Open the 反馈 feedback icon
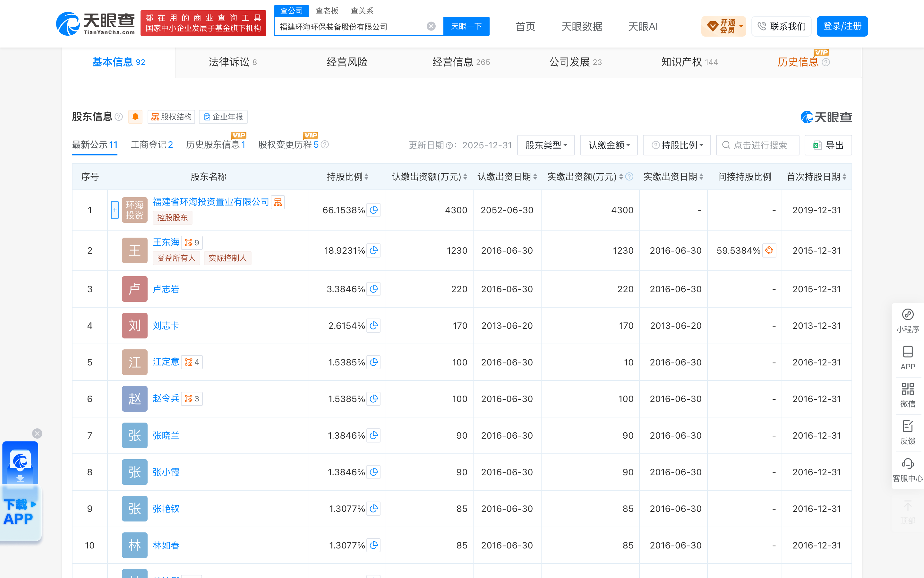The image size is (924, 578). pos(908,433)
